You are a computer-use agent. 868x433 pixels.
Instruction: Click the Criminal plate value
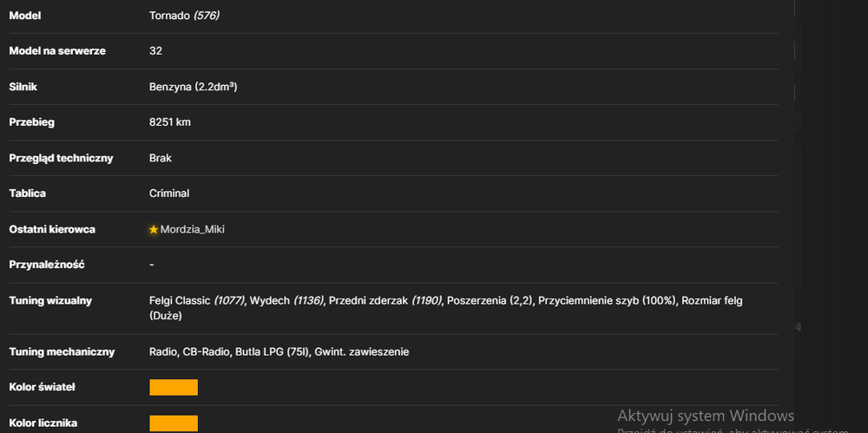(x=169, y=194)
